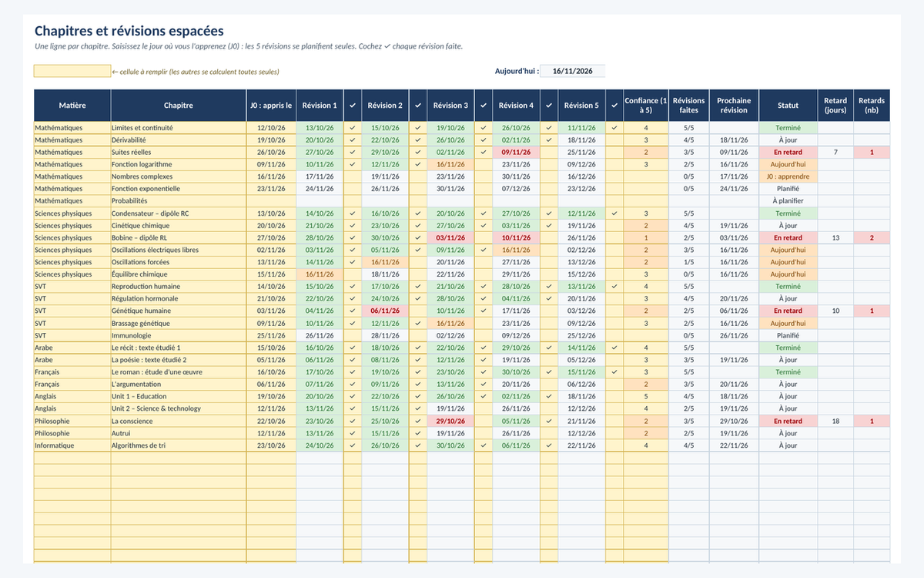This screenshot has width=924, height=578.
Task: Toggle Révision 2 checkmark for Bobine – dipôle RL
Action: [x=418, y=238]
